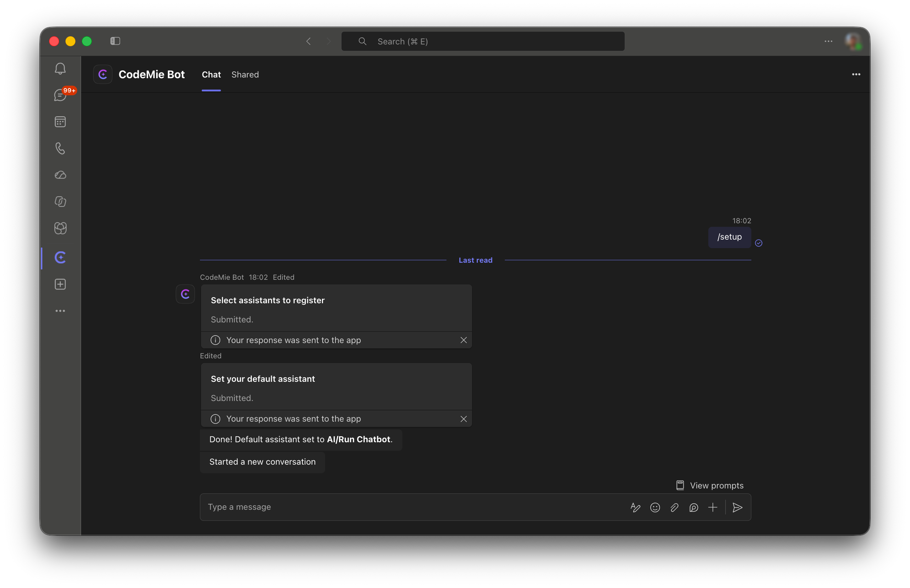Image resolution: width=910 pixels, height=588 pixels.
Task: Click the CodeMie Bot header logo
Action: (x=103, y=74)
